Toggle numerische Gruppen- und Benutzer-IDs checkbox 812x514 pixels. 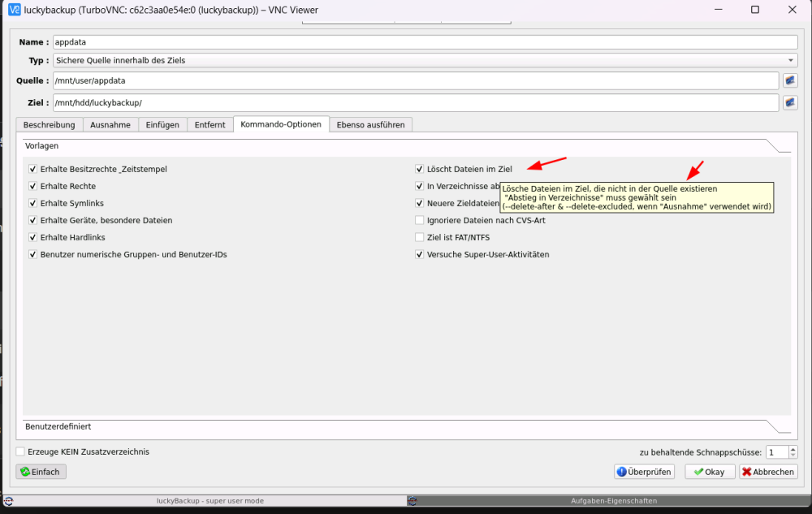[x=32, y=254]
